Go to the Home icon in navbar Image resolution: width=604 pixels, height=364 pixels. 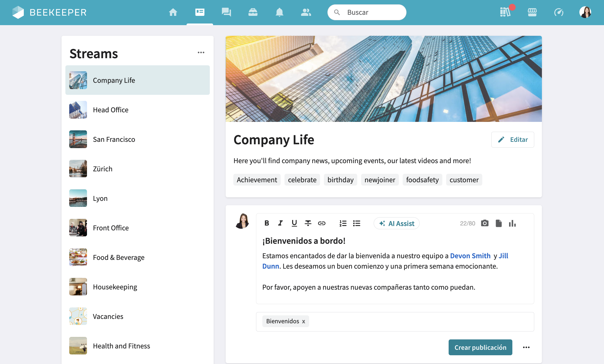(x=173, y=12)
